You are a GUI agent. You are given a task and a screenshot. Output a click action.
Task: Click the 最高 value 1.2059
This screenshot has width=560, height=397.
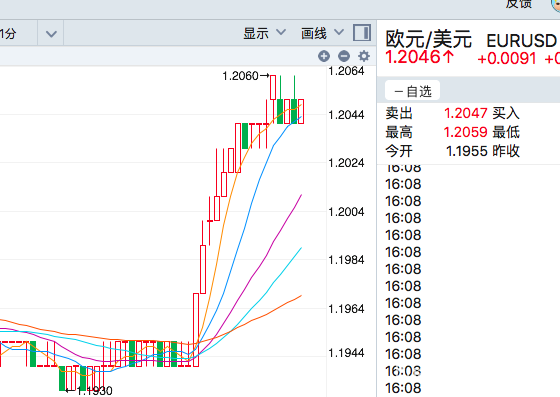[x=466, y=132]
